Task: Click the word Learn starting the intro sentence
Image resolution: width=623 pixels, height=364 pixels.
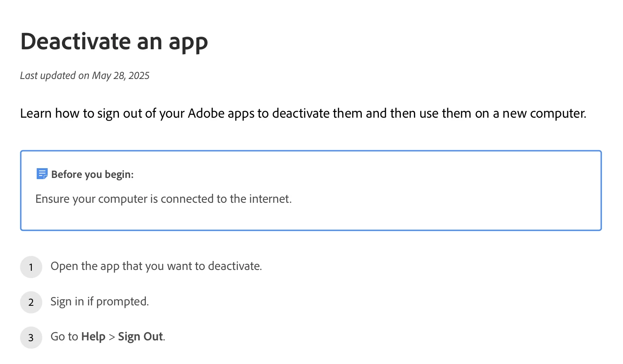Action: coord(36,113)
